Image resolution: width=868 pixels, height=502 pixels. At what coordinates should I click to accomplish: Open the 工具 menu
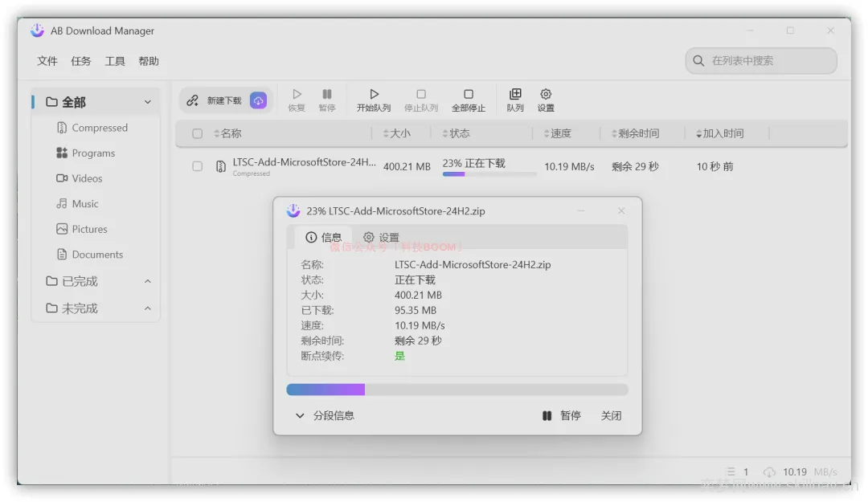click(x=115, y=61)
